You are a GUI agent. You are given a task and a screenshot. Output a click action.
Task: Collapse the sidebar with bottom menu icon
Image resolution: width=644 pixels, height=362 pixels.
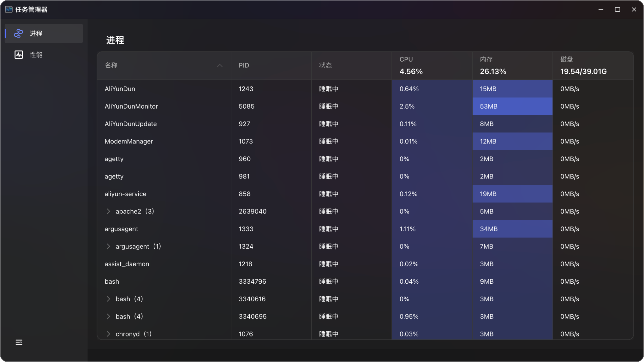(x=19, y=342)
